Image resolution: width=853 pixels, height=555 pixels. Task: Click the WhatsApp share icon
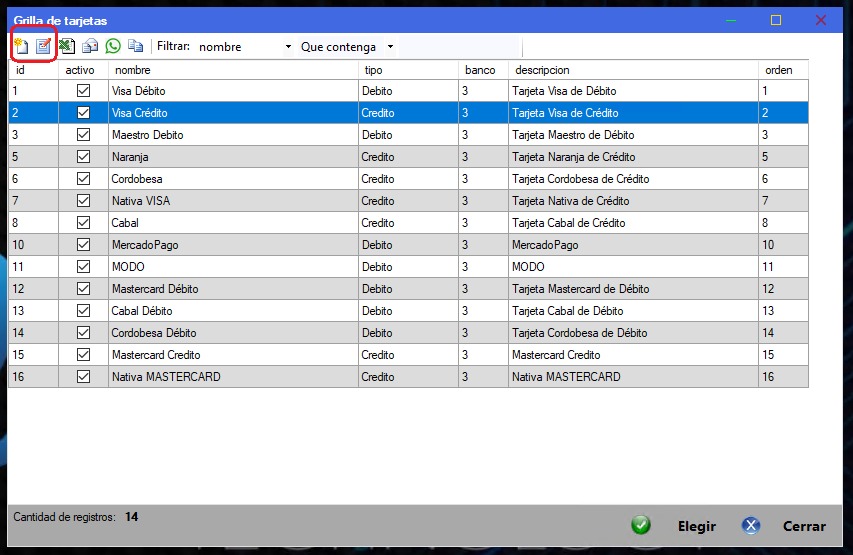(x=113, y=46)
